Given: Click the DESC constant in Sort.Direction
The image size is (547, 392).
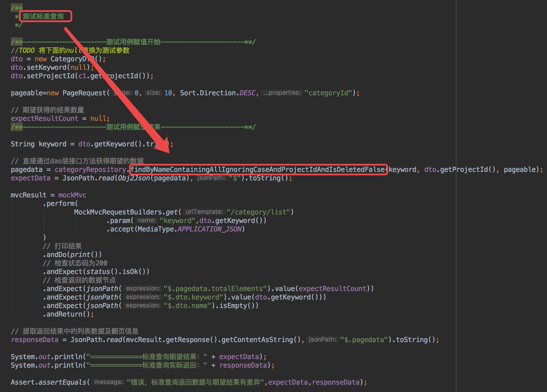Looking at the screenshot, I should coord(247,93).
